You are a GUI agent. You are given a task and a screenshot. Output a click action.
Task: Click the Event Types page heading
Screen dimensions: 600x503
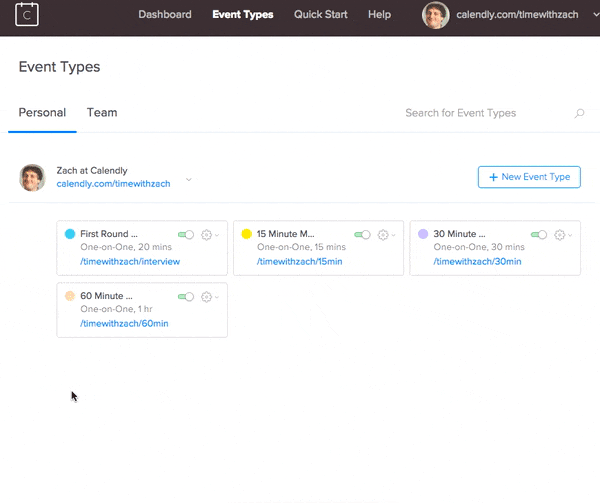point(59,67)
